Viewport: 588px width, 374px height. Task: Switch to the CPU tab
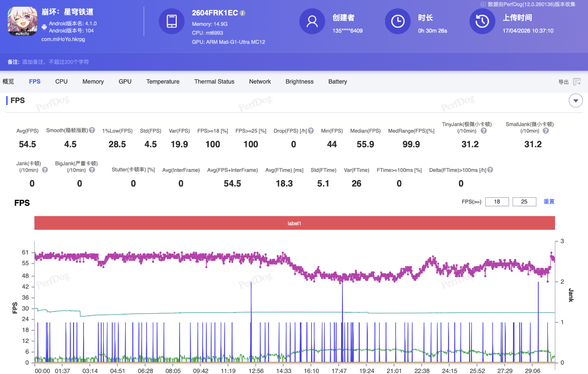[61, 82]
